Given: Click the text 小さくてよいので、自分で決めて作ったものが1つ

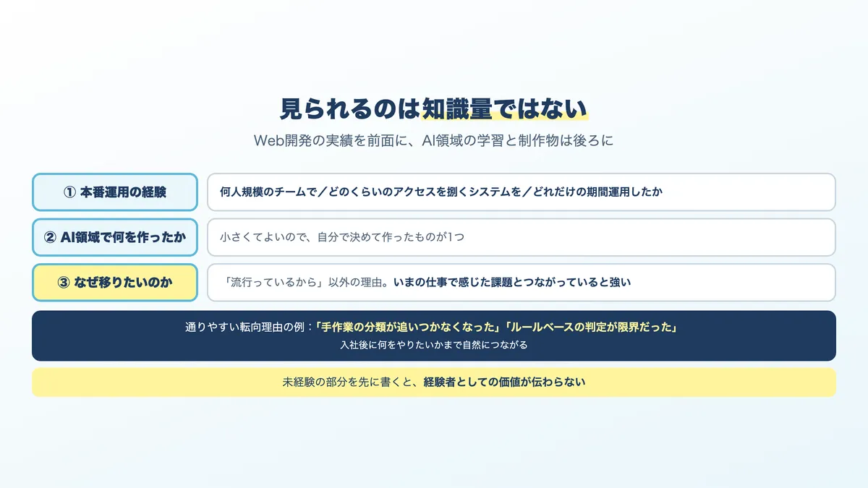Looking at the screenshot, I should [342, 237].
